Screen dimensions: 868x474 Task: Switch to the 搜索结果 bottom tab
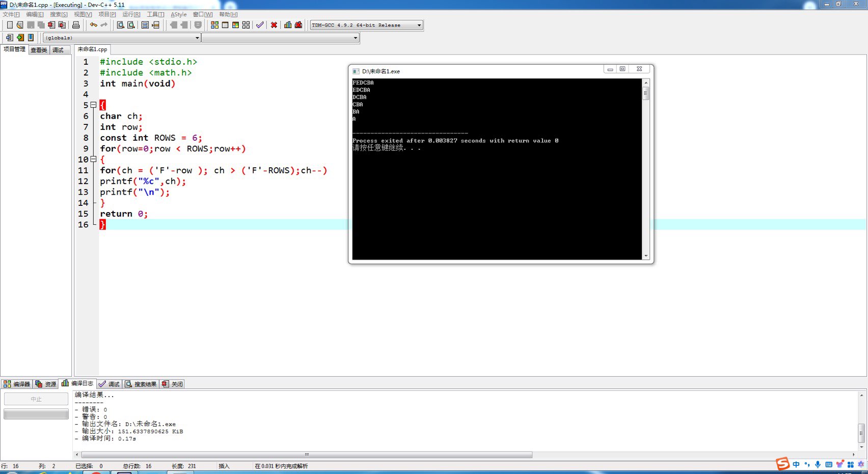coord(141,384)
